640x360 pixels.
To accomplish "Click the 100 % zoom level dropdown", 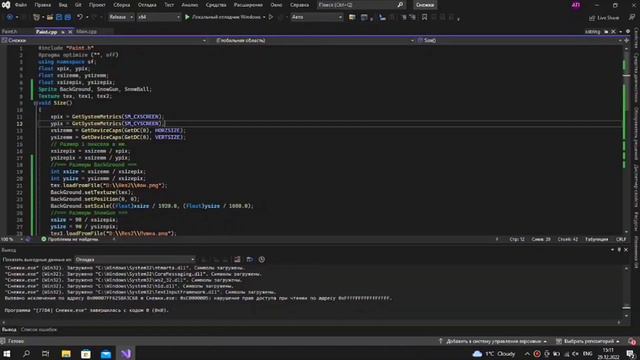I will pyautogui.click(x=12, y=239).
